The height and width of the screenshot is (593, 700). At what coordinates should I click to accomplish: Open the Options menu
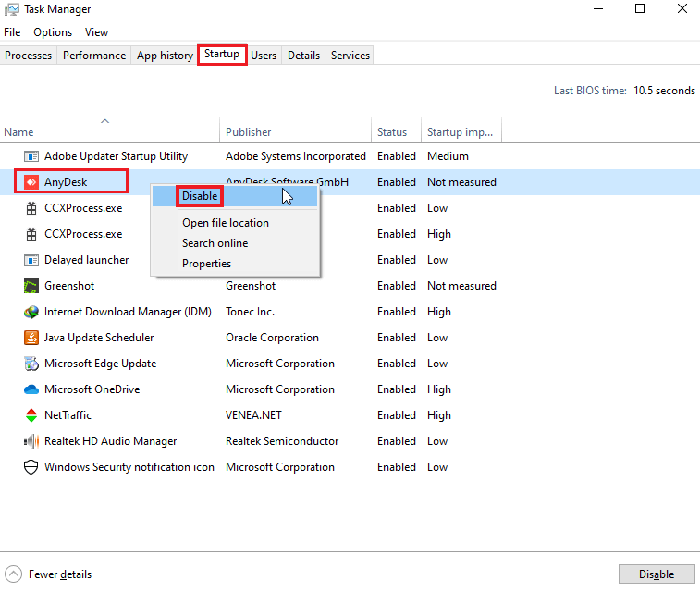[x=53, y=32]
